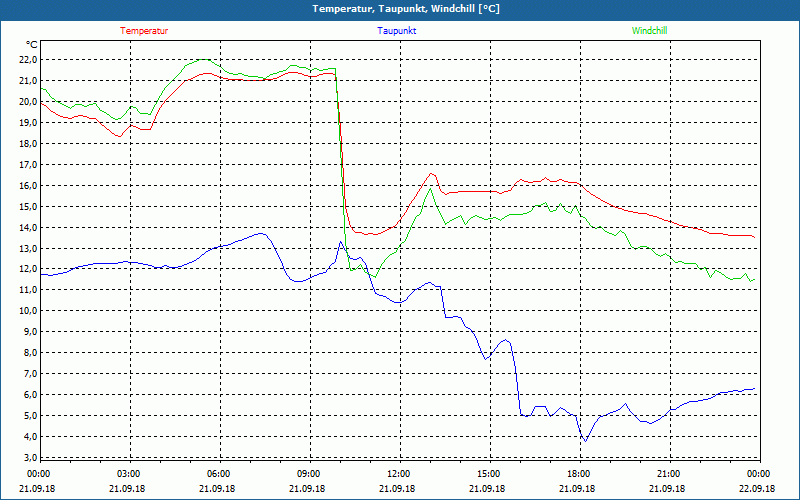
Task: Click the '°C' unit label on the axis
Action: 32,45
